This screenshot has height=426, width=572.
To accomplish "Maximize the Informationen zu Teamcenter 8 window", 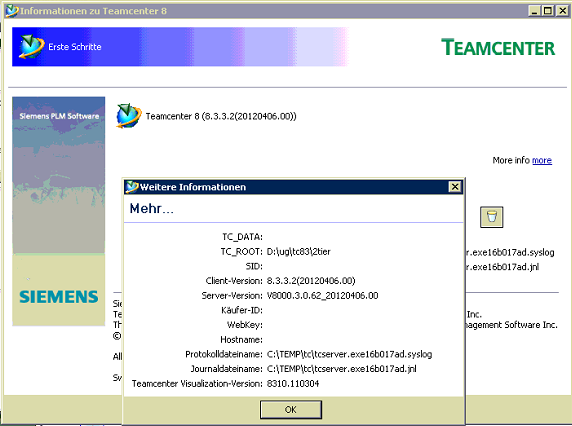I will click(548, 11).
